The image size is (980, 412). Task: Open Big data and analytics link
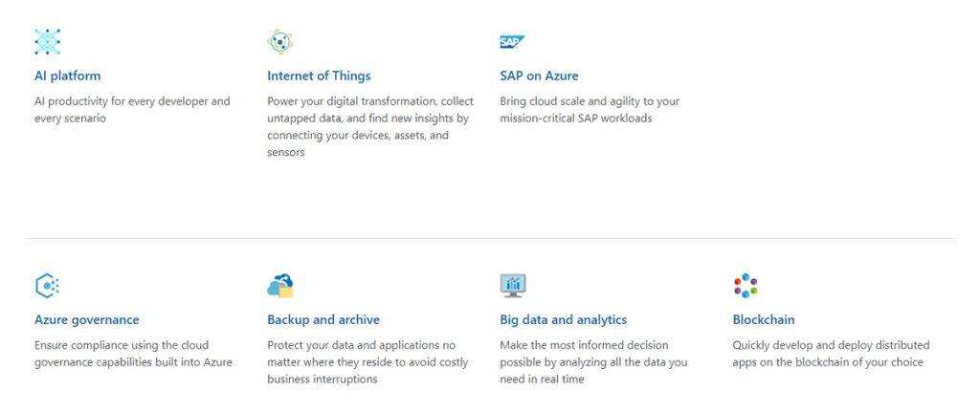click(x=563, y=319)
